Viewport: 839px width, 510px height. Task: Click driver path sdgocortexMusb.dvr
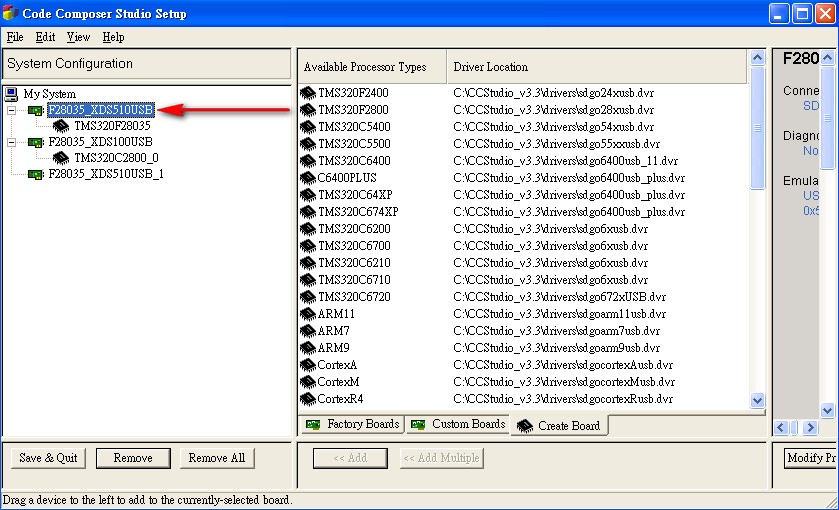click(564, 382)
